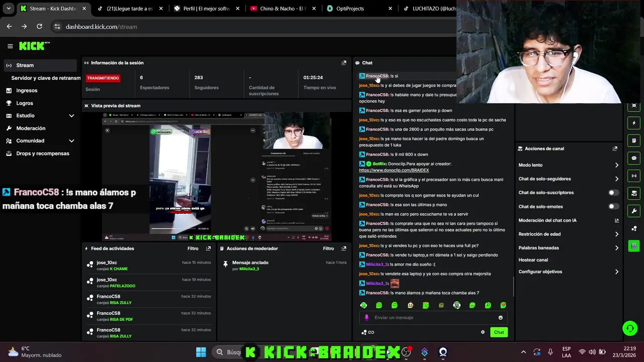This screenshot has height=362, width=644.
Task: Pop out the Información de la sesión panel
Action: 344,63
